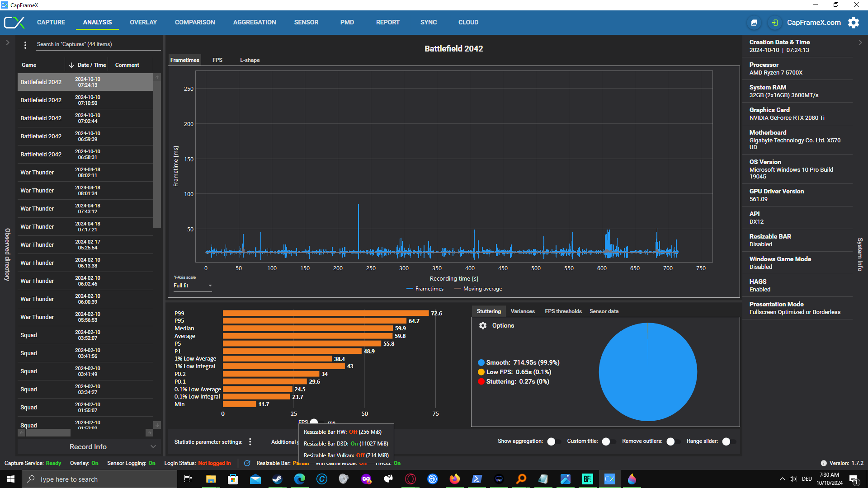Collapse the System Info panel chevron
The image size is (868, 488).
click(x=860, y=42)
